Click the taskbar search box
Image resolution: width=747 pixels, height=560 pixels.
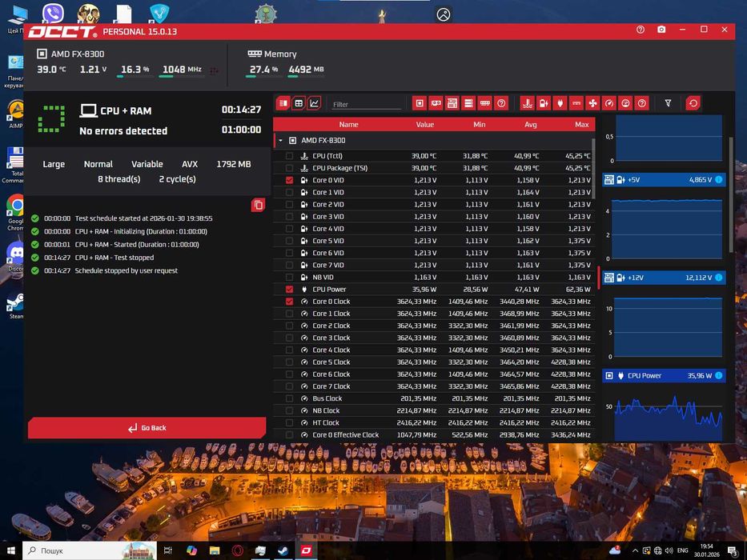coord(90,550)
